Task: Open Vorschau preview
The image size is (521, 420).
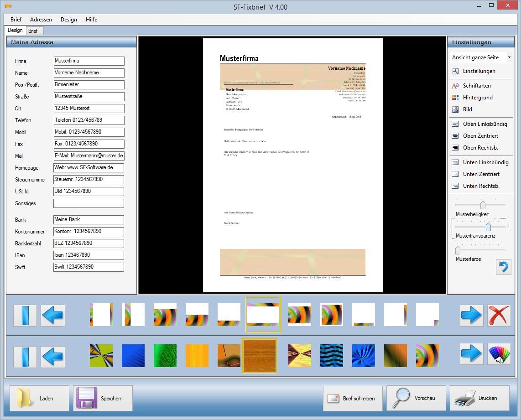Action: 416,399
